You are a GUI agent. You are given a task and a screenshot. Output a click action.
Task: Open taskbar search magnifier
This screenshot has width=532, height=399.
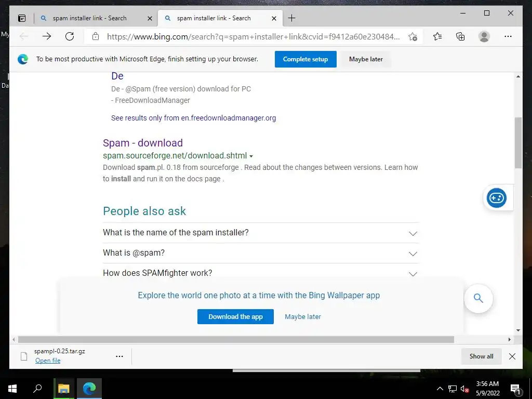click(37, 389)
